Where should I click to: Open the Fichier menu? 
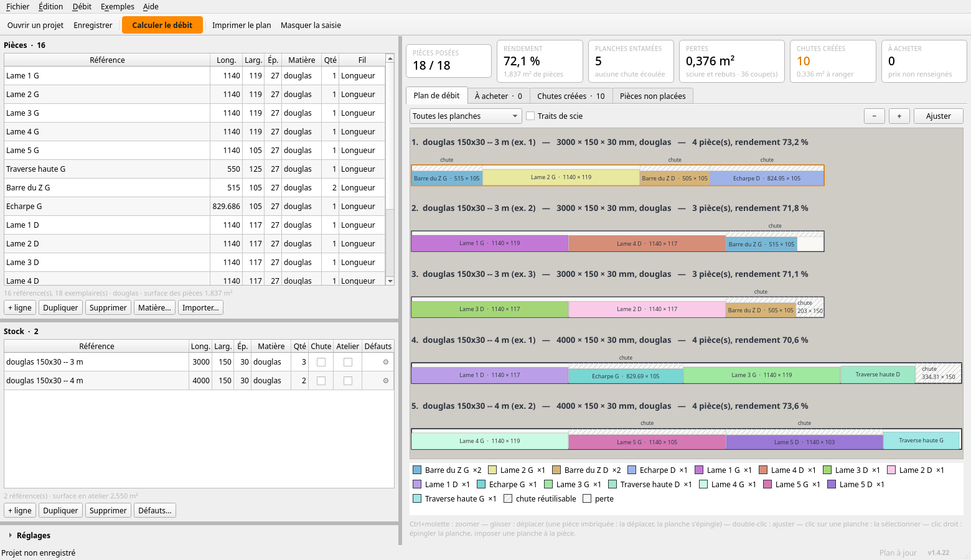(x=17, y=7)
